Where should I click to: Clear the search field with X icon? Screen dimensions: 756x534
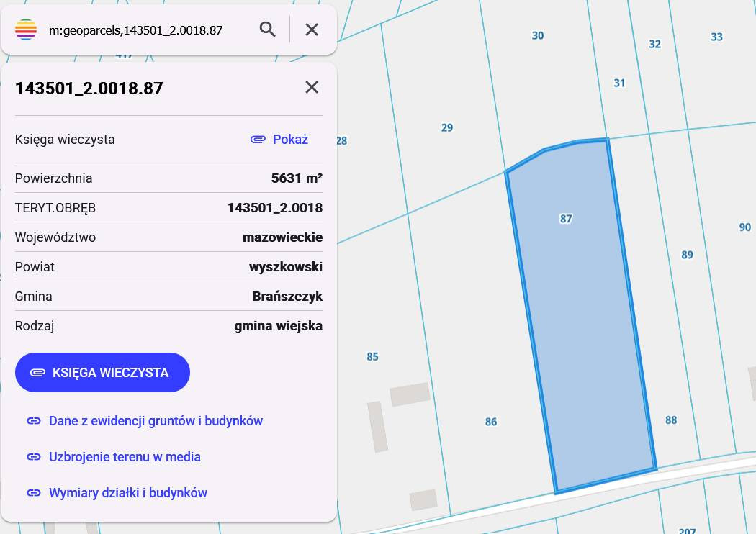[312, 30]
